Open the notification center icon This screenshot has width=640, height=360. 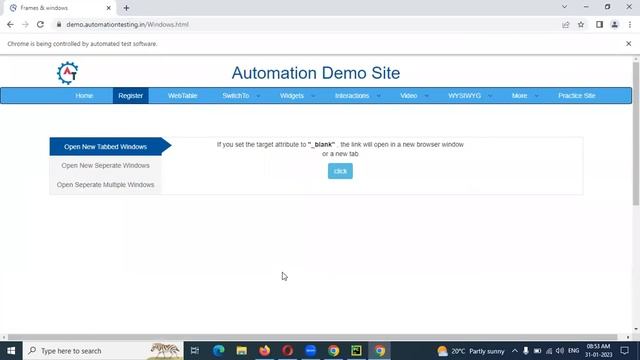pos(624,351)
